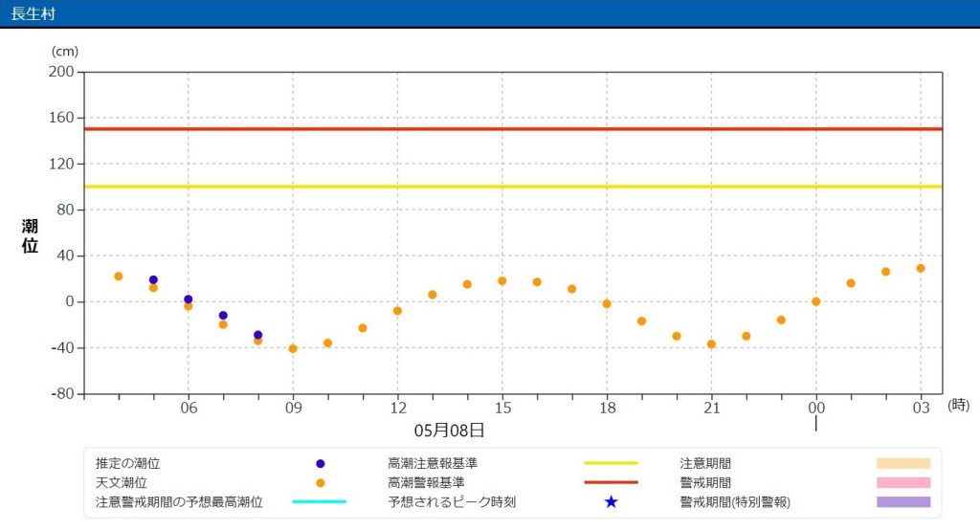Click the 06 hour label on x-axis
Screen dimensions: 980x531
click(189, 408)
